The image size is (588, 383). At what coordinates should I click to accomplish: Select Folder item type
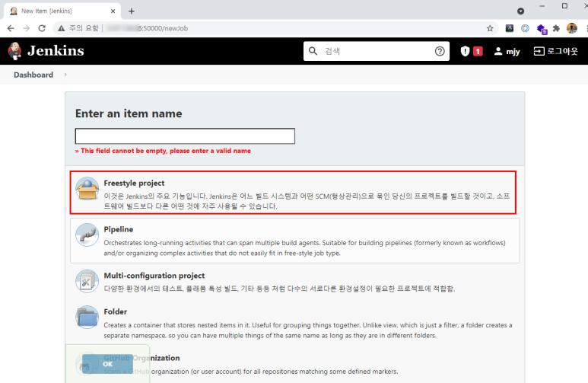click(x=294, y=323)
